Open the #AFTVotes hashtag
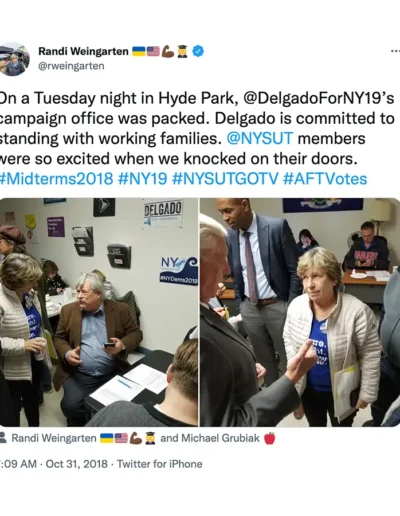Screen dimensions: 400x516 [x=325, y=179]
